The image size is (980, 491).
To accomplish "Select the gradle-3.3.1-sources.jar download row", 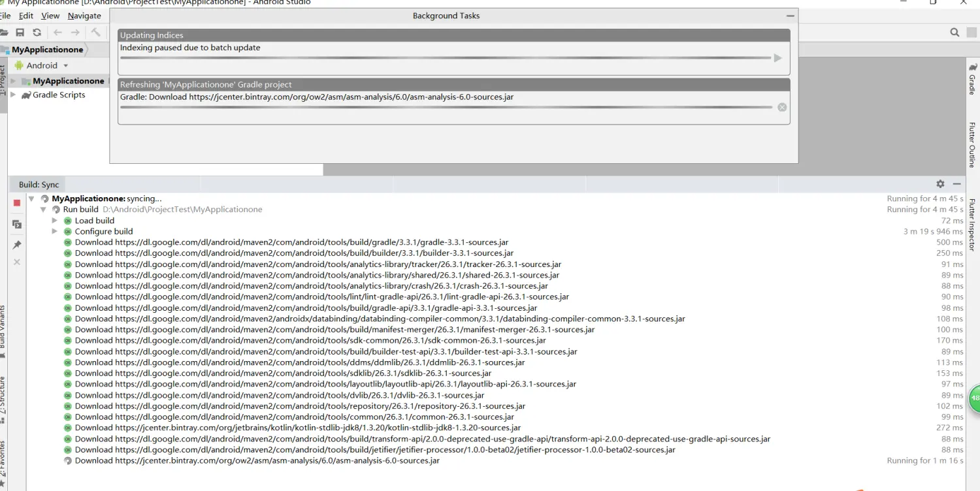I will pyautogui.click(x=291, y=242).
